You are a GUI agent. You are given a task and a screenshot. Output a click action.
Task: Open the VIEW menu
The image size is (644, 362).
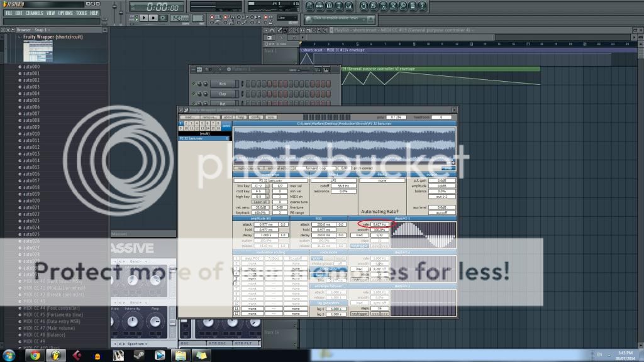50,13
